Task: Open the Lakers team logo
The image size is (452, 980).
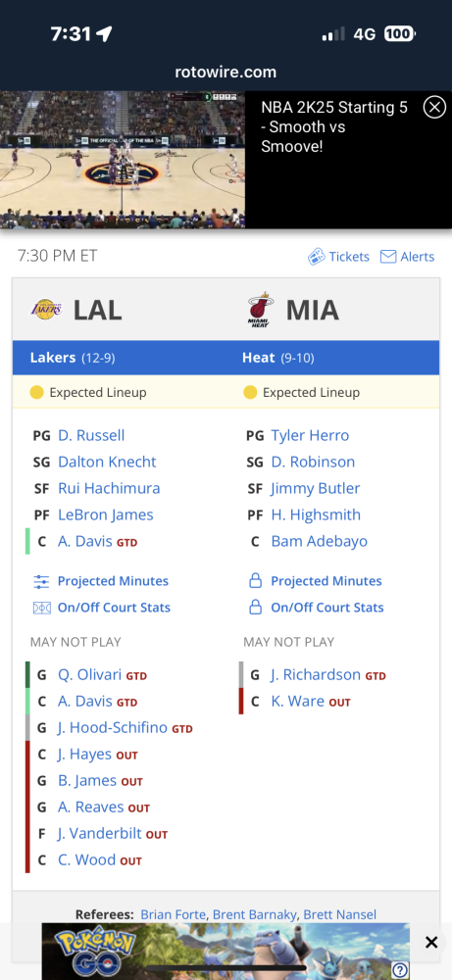Action: [46, 310]
